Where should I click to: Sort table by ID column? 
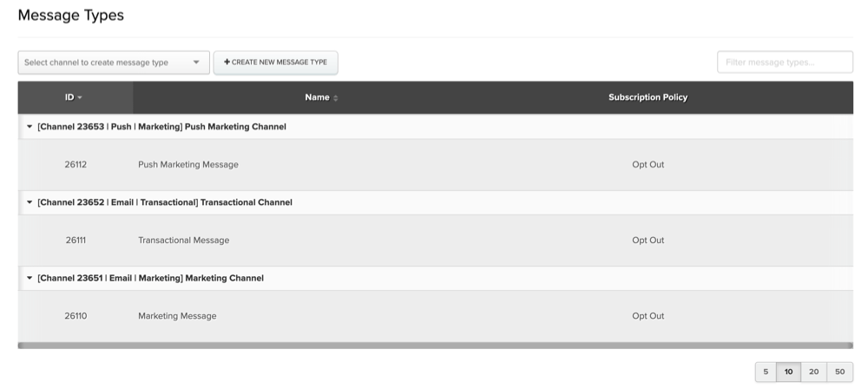tap(76, 97)
